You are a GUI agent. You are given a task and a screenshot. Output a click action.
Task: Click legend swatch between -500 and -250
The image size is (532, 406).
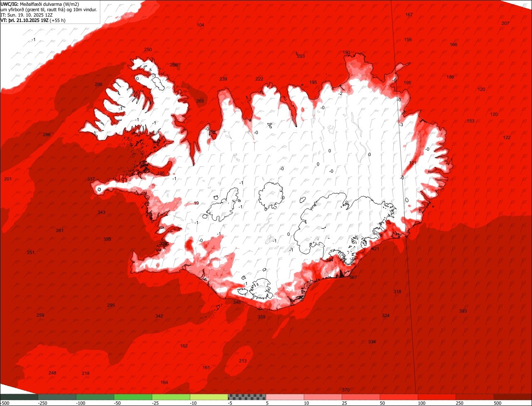pyautogui.click(x=19, y=397)
